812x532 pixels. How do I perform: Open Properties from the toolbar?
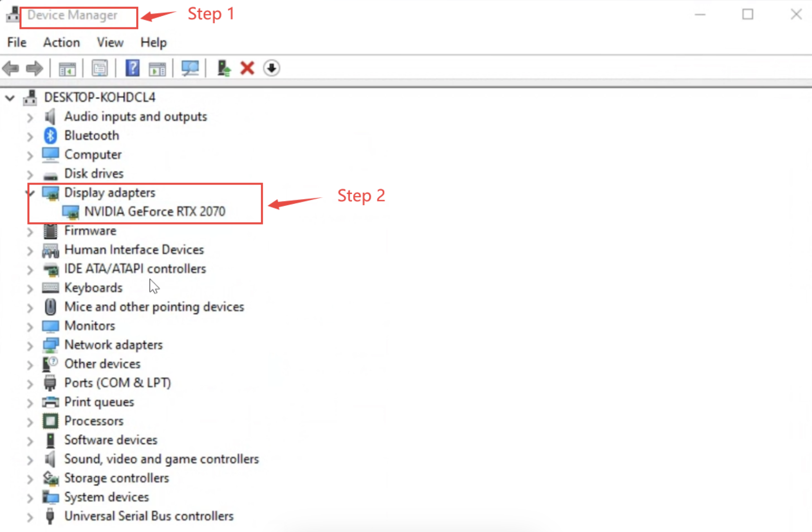[100, 68]
